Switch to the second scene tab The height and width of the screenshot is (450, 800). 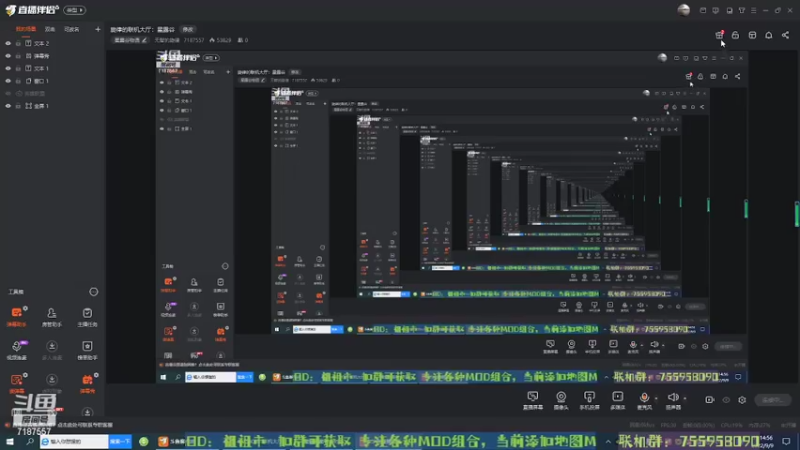click(x=49, y=30)
